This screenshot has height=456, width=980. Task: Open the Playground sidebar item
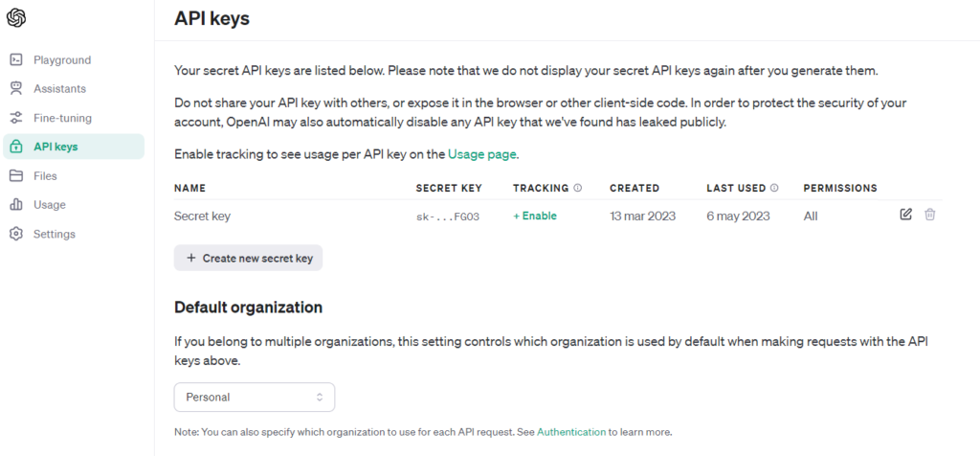point(61,59)
